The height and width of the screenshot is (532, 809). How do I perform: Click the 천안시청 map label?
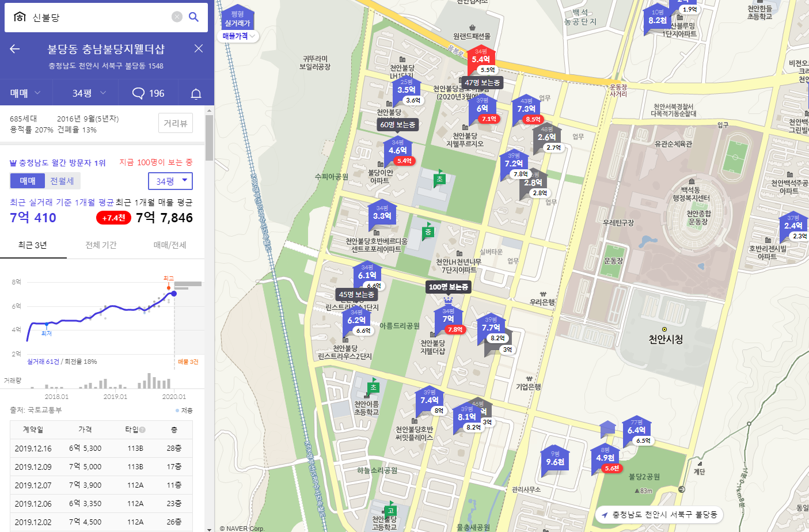coord(666,339)
